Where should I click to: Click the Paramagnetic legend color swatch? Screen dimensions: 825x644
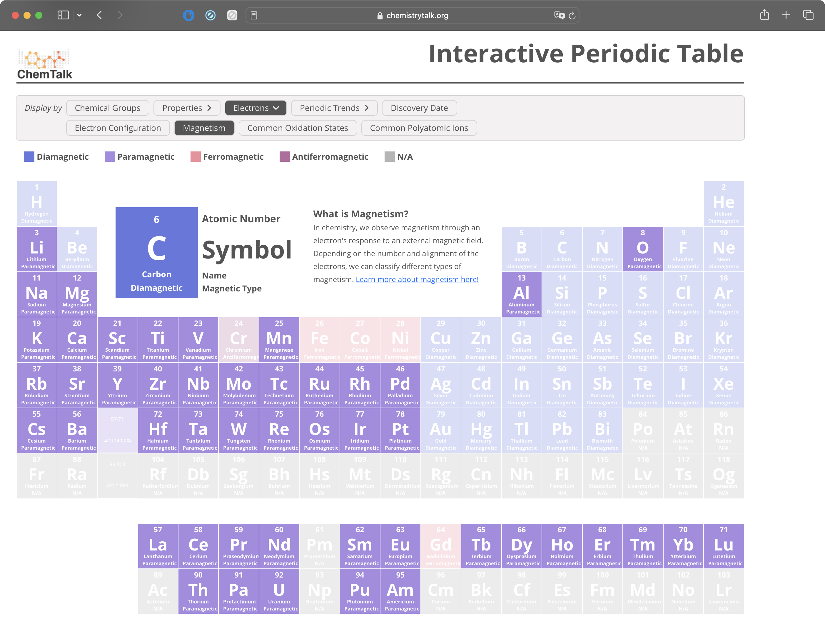(x=110, y=157)
